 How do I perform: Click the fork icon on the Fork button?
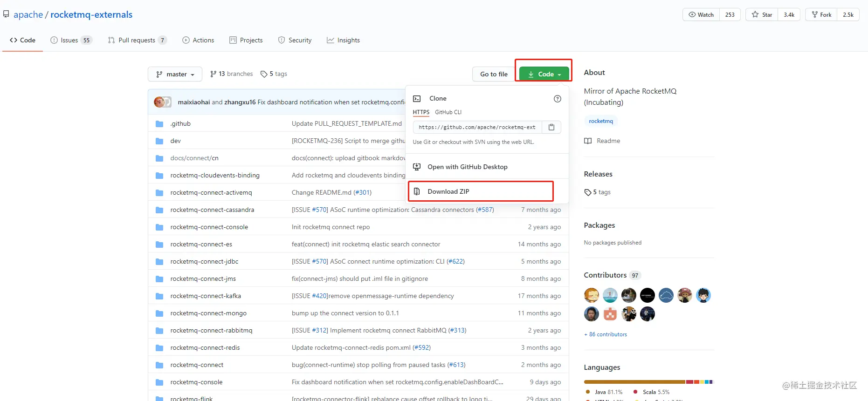815,14
